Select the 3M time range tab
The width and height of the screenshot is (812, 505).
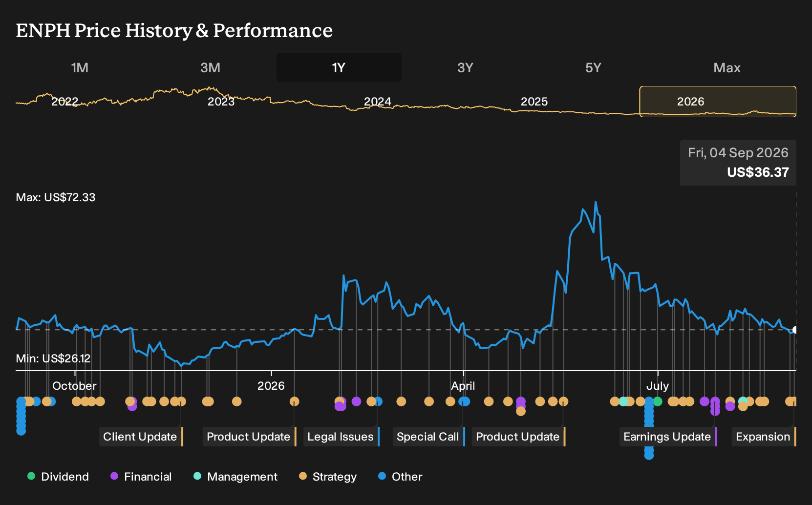210,67
